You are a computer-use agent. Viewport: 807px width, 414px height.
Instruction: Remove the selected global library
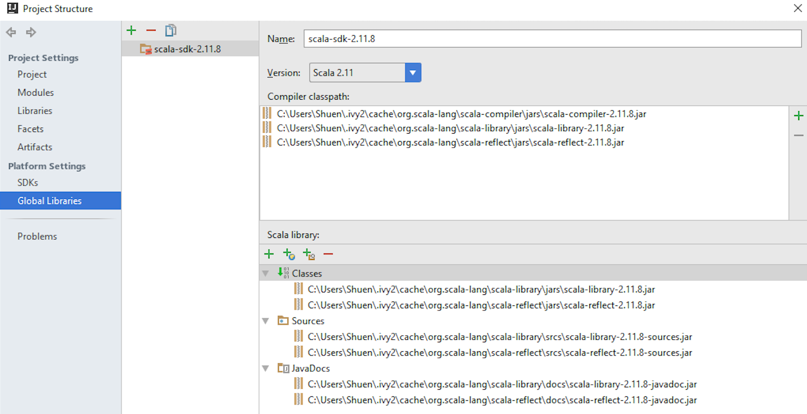(x=151, y=30)
